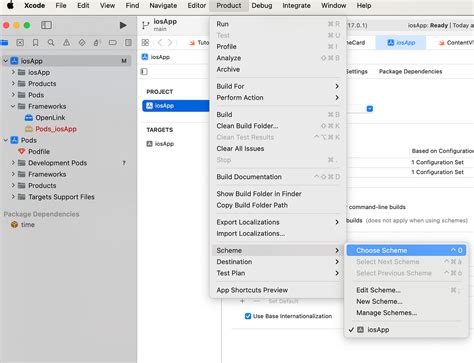474x363 pixels.
Task: Expand Targets Support Files folder
Action: [x=13, y=197]
